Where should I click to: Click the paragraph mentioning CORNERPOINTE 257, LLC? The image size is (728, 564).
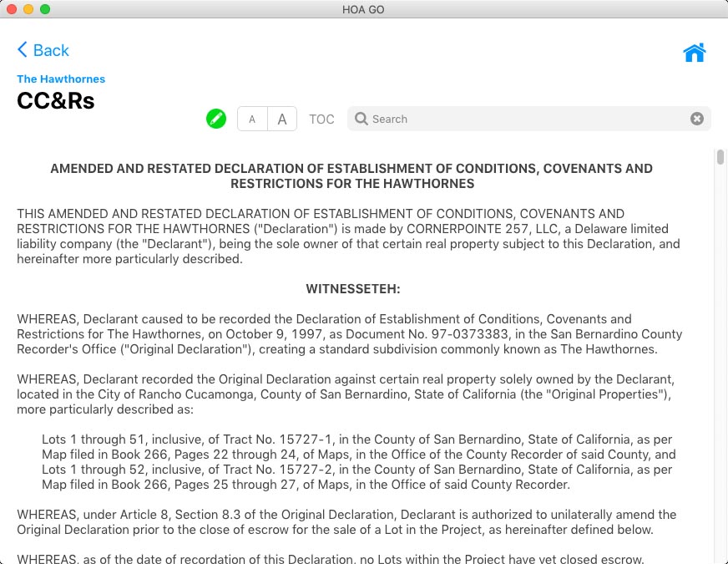click(349, 236)
